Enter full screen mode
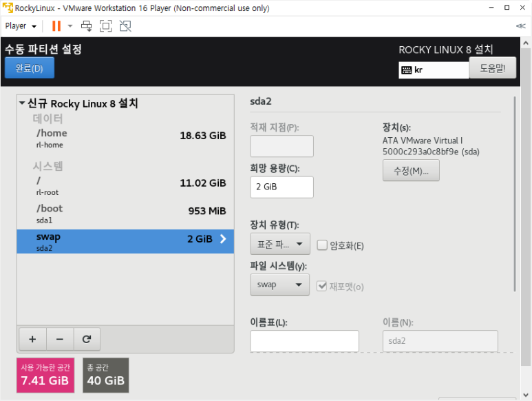Screen dimensions: 532x401 pos(105,26)
